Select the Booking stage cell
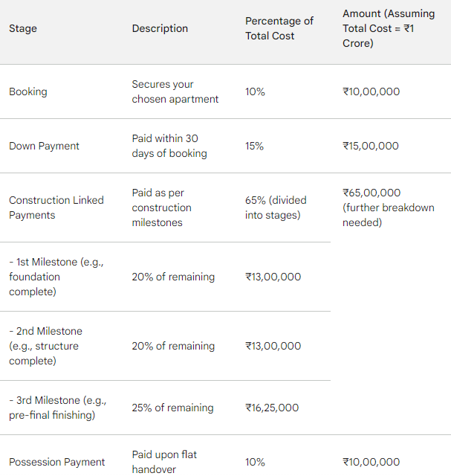The width and height of the screenshot is (451, 476). [x=28, y=91]
